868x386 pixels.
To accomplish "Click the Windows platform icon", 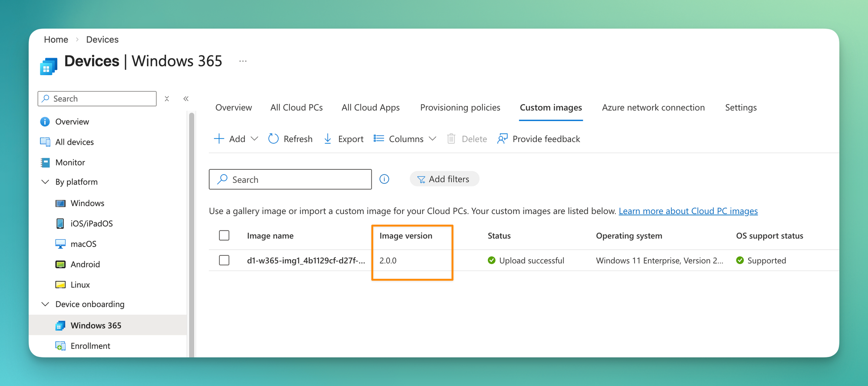I will click(61, 203).
